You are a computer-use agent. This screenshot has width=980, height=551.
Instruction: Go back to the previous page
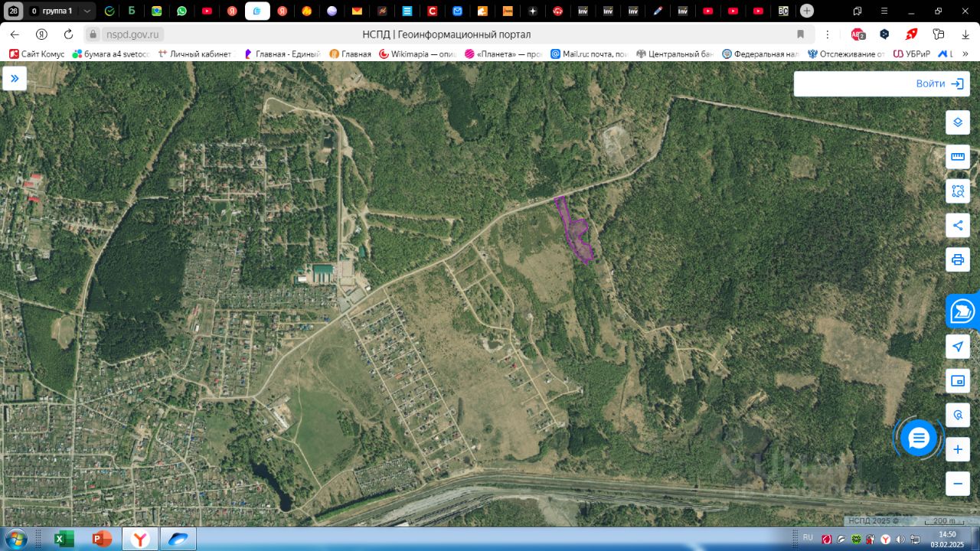click(x=15, y=34)
